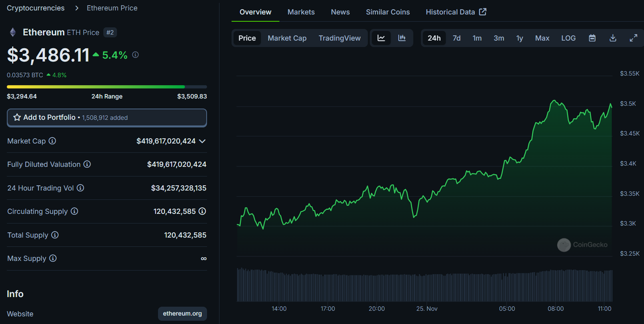Show 24 Hour Trading Vol info icon
This screenshot has width=644, height=324.
point(80,188)
